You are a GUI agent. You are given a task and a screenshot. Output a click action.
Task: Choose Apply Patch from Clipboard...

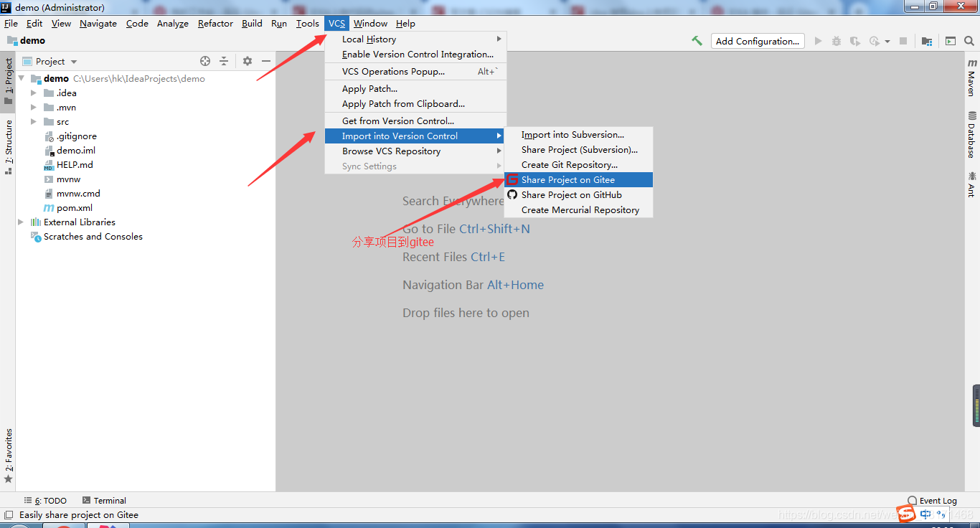pyautogui.click(x=415, y=103)
